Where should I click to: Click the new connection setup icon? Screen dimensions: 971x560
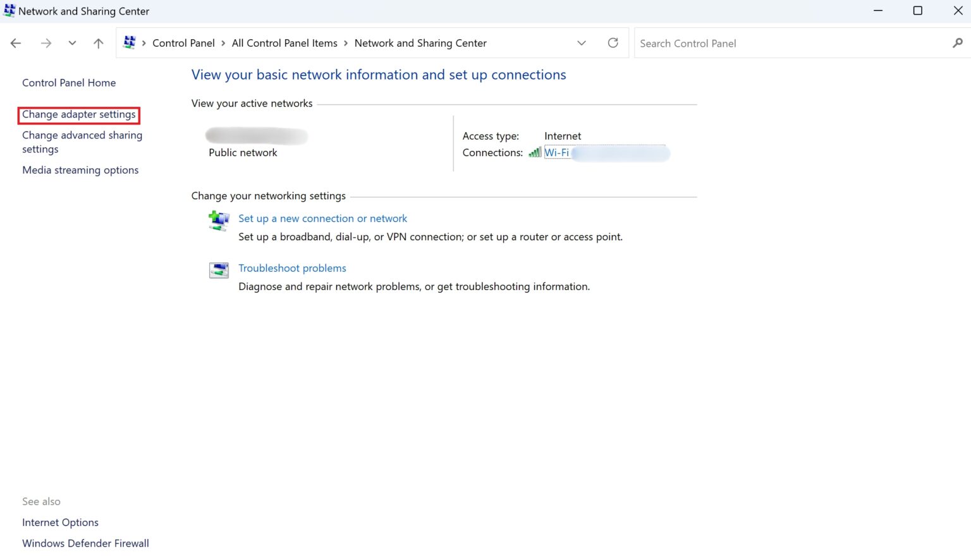(x=219, y=221)
